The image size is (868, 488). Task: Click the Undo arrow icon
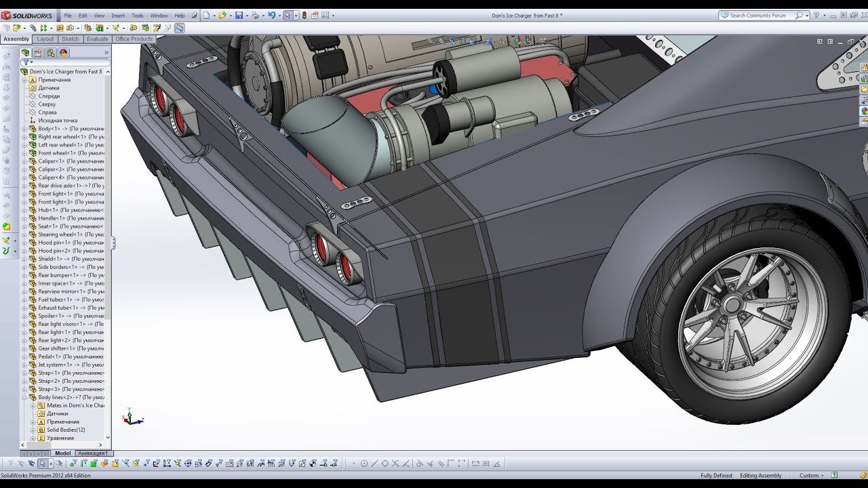(x=271, y=15)
